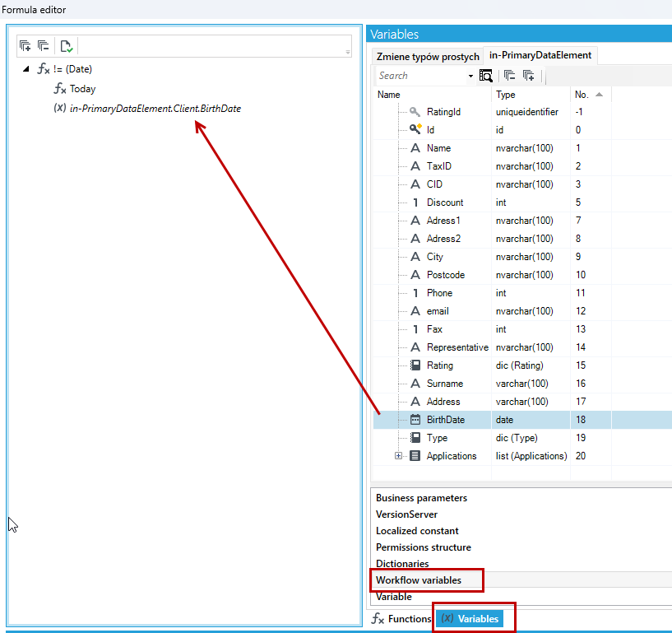The height and width of the screenshot is (633, 672).
Task: Sort by the No. column header
Action: click(x=590, y=95)
